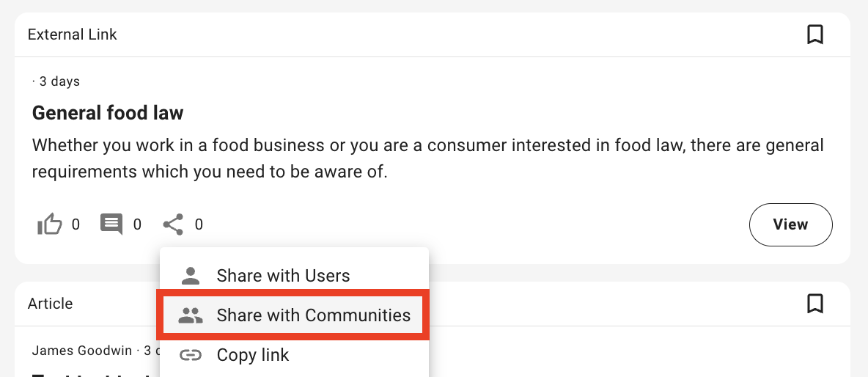
Task: Click the person icon beside Share with Users
Action: (191, 276)
